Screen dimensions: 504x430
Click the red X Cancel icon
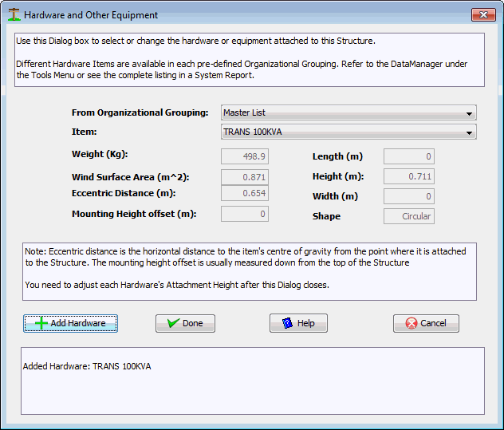pos(411,323)
